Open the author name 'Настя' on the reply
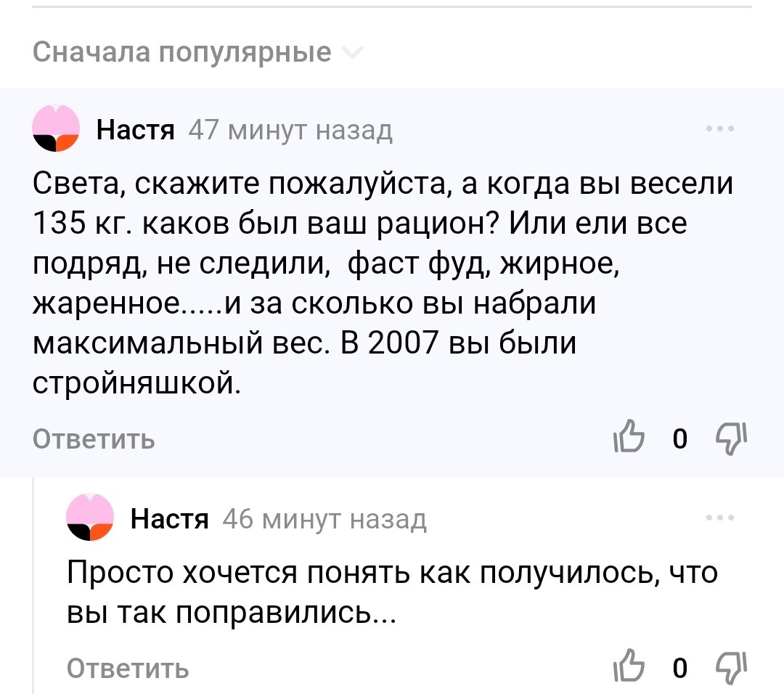Image resolution: width=784 pixels, height=694 pixels. point(169,519)
